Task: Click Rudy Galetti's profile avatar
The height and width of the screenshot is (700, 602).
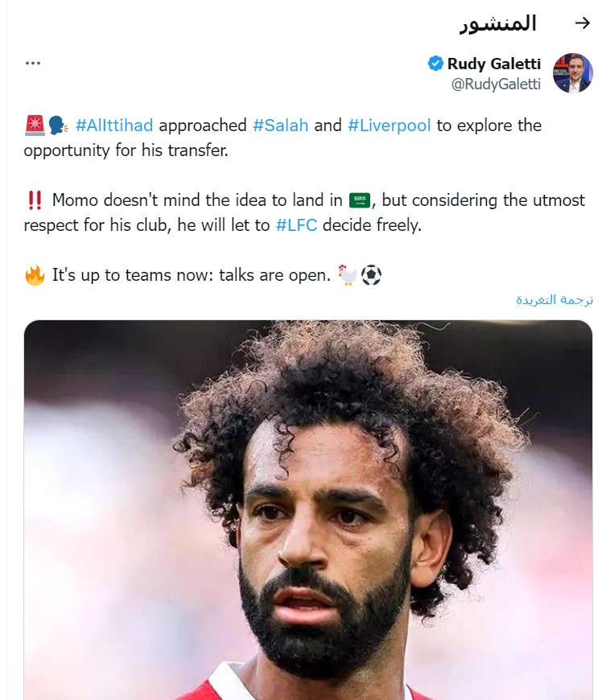Action: 572,73
